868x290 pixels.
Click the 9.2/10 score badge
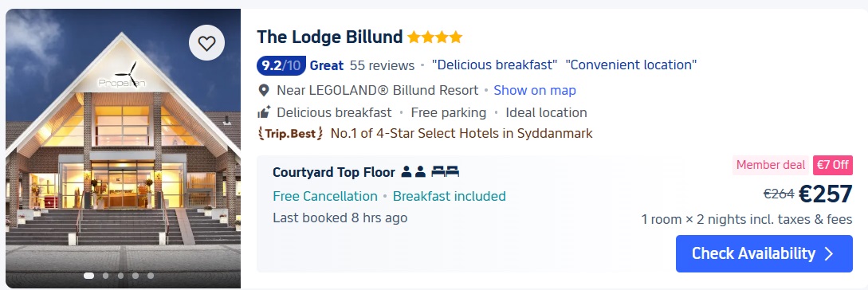281,65
